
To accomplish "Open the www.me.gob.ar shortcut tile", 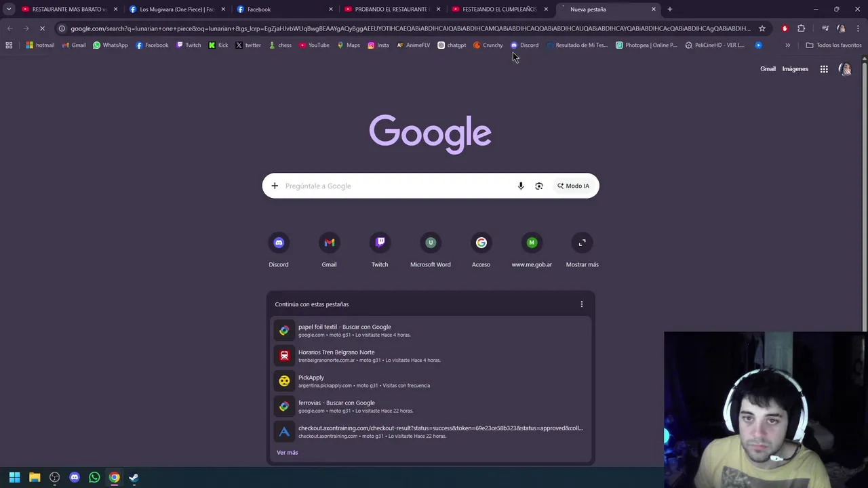I will coord(532,250).
